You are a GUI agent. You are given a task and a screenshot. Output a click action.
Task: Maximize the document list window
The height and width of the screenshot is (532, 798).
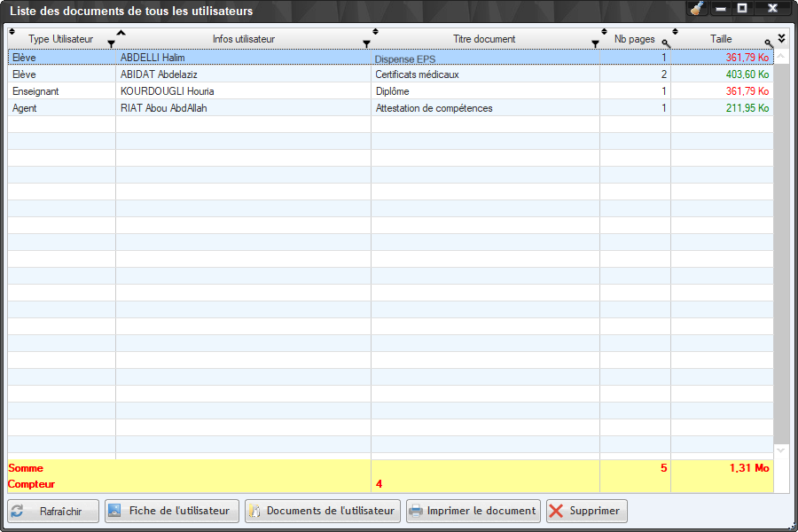pos(743,9)
